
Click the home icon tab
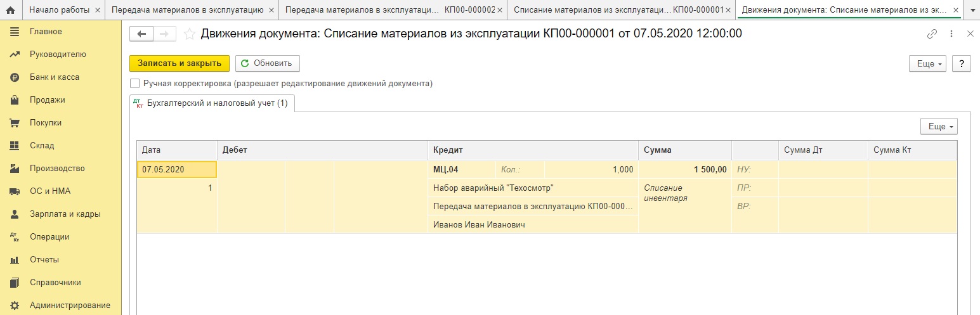click(x=10, y=10)
